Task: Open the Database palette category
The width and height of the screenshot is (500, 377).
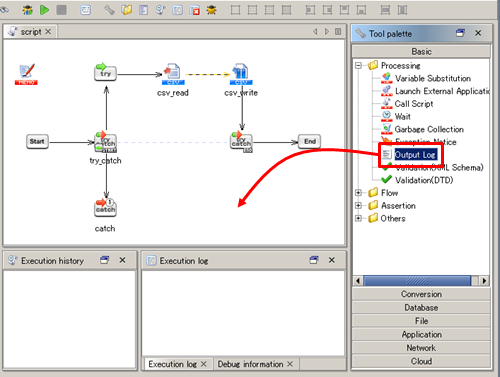Action: (421, 307)
